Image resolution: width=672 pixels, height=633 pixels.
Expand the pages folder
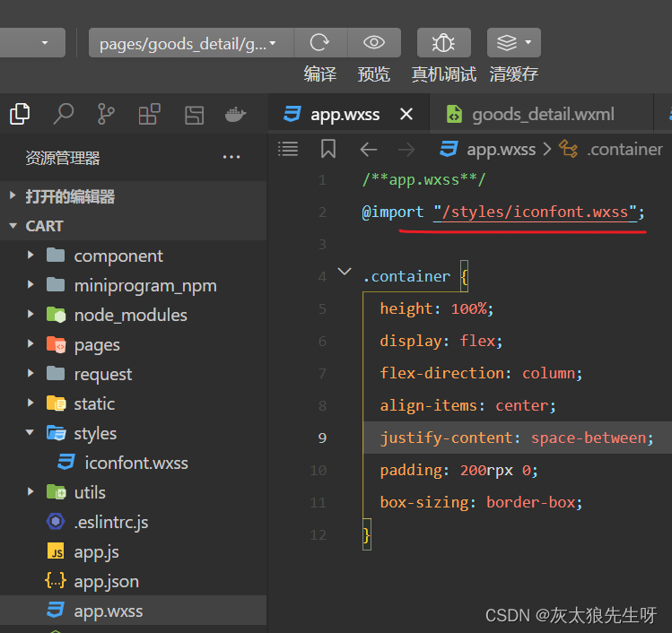133,344
